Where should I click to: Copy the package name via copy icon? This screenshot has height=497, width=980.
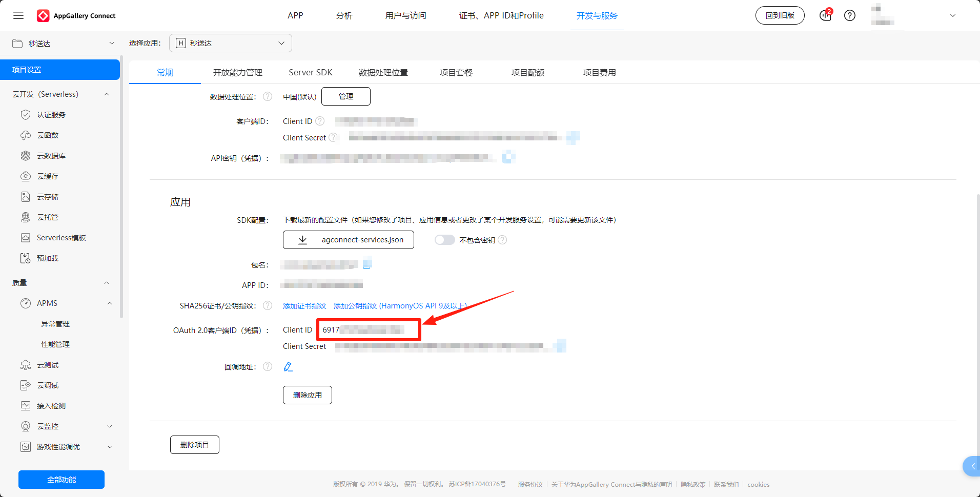click(367, 264)
